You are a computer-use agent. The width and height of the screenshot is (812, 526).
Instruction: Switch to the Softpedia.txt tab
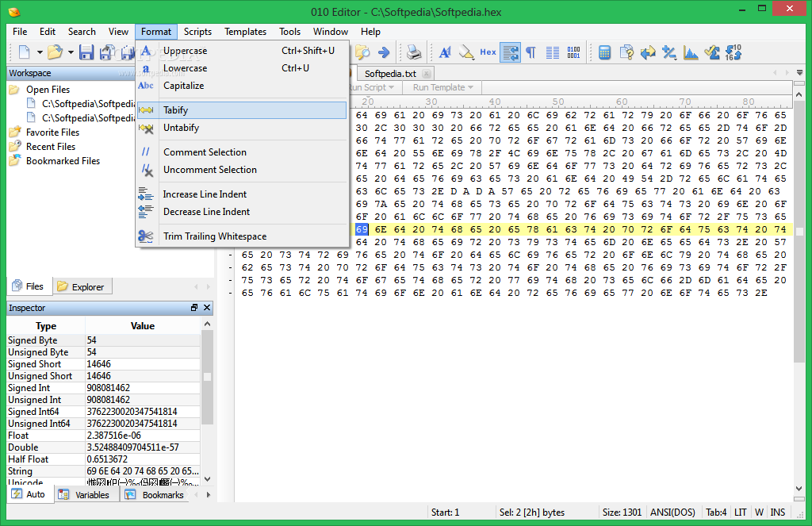(x=390, y=74)
